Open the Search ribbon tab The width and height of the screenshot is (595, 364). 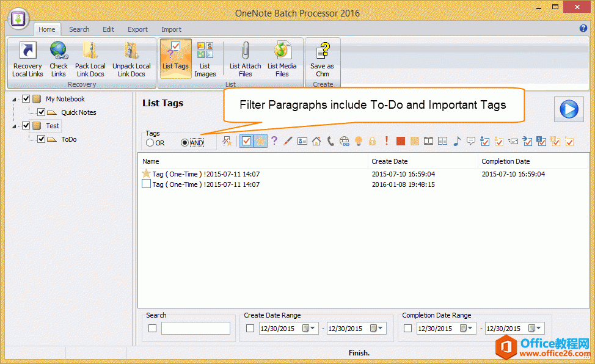click(x=79, y=29)
